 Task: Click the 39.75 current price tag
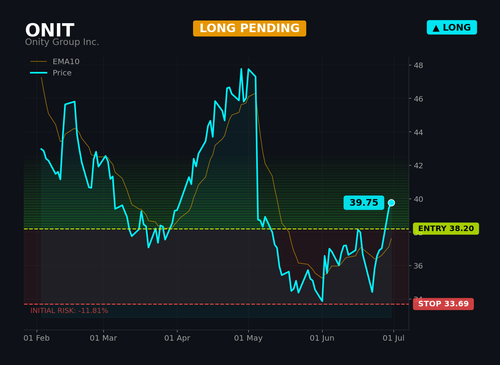point(364,203)
